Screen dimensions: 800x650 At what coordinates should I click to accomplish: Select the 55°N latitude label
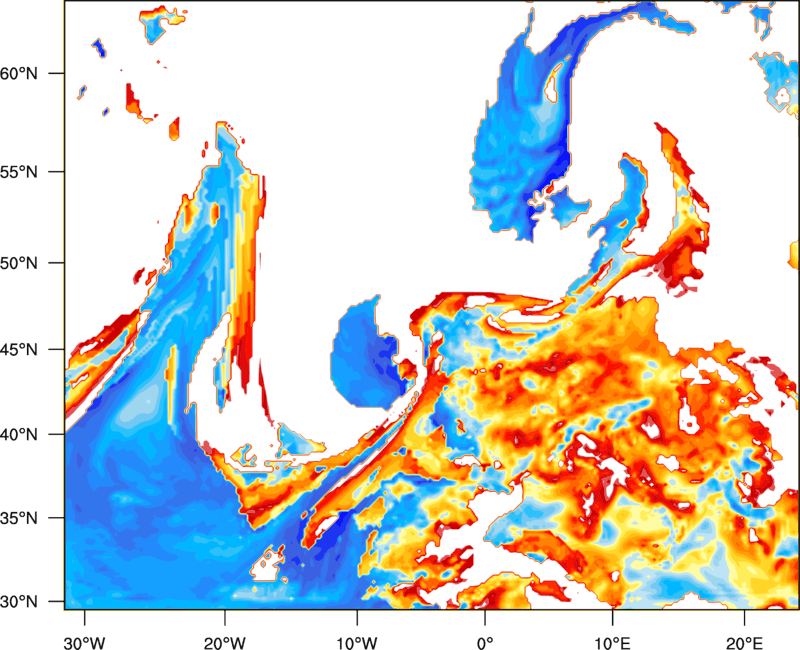coord(18,172)
